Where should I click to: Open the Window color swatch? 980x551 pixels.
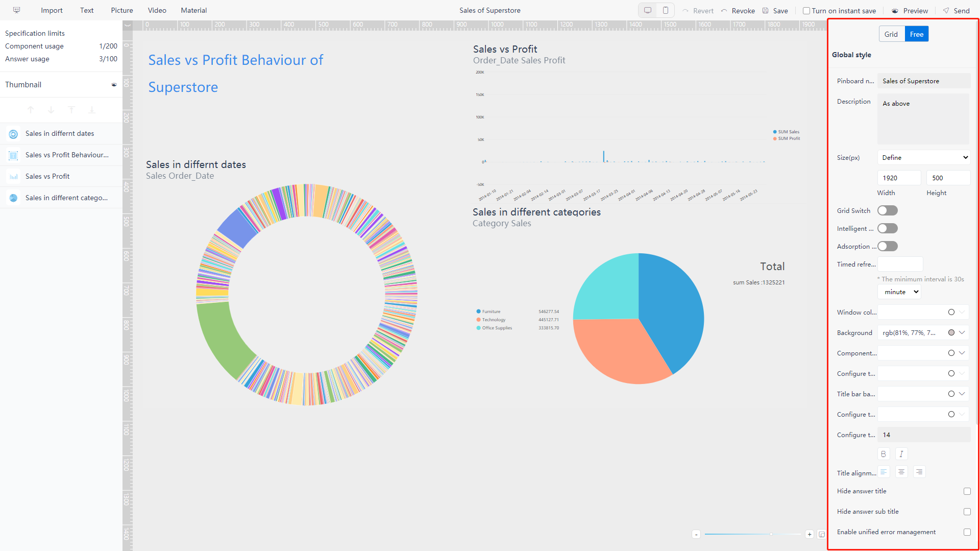coord(951,313)
